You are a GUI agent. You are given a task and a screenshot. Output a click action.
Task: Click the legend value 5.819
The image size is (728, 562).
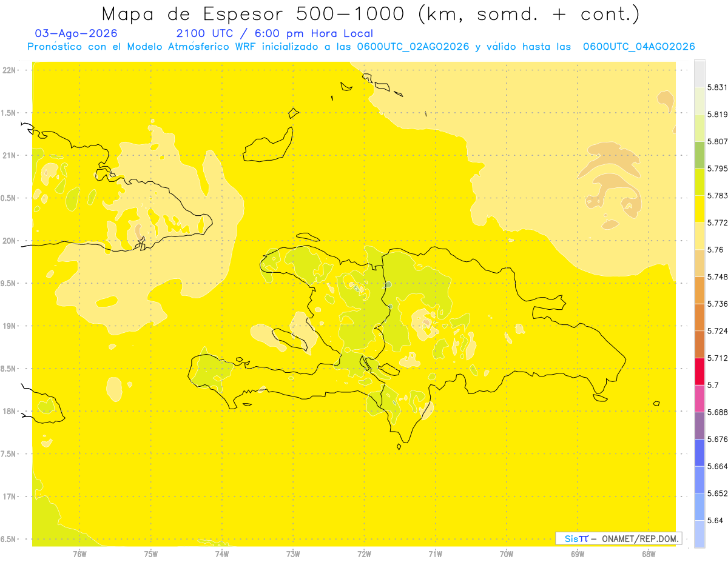[718, 114]
